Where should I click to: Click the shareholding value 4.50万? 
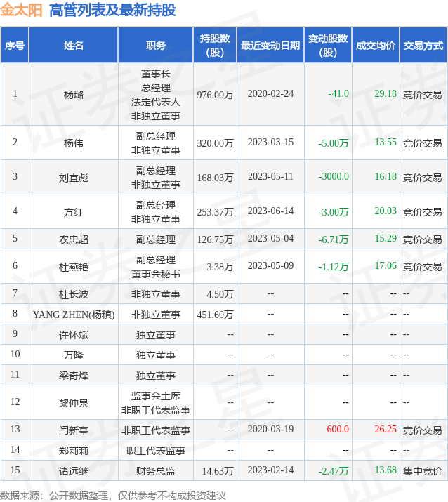pyautogui.click(x=220, y=294)
